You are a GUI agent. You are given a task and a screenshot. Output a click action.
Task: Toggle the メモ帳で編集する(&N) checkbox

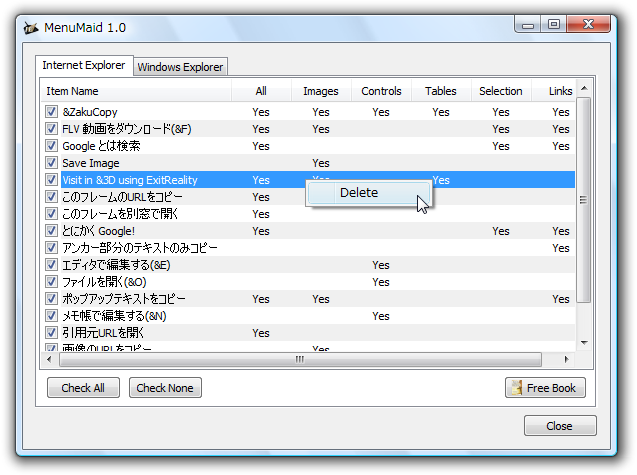(x=51, y=316)
